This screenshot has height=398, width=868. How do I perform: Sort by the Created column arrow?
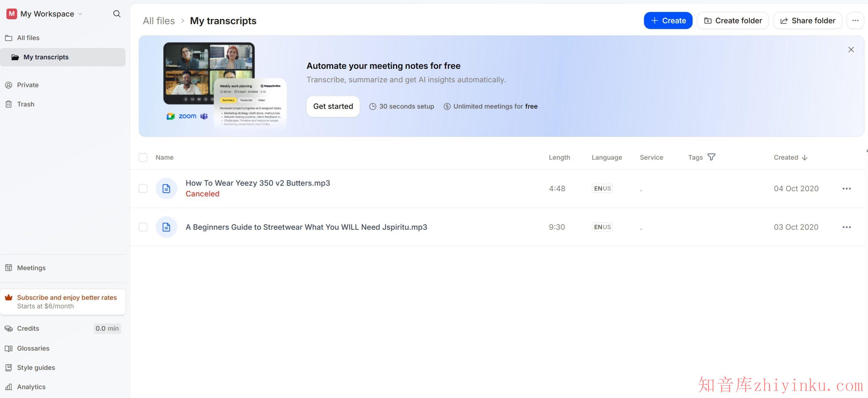804,158
